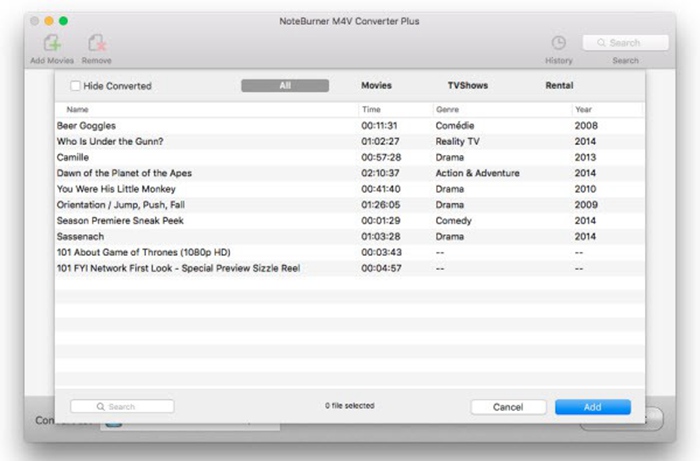This screenshot has height=461, width=700.
Task: Click the Cancel button
Action: 508,407
